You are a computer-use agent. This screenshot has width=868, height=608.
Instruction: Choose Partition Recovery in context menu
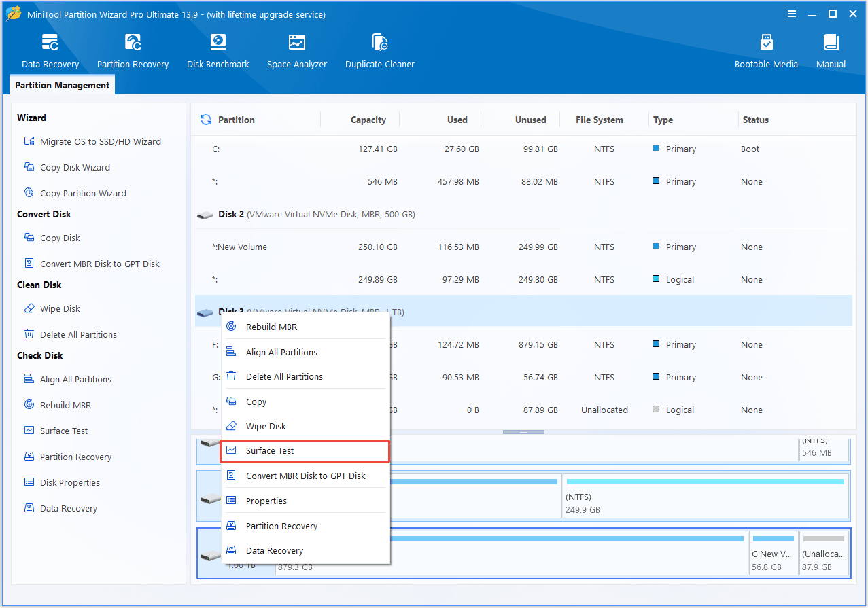click(x=305, y=526)
